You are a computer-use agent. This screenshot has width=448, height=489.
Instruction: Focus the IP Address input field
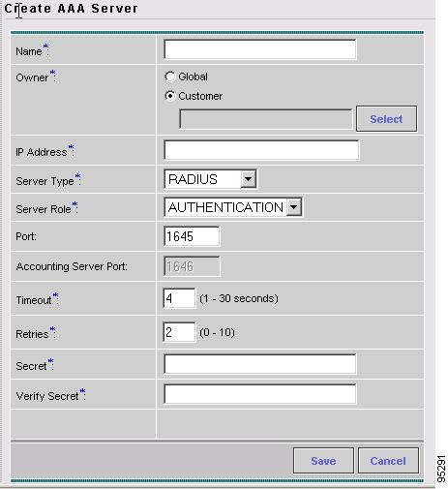[x=261, y=150]
